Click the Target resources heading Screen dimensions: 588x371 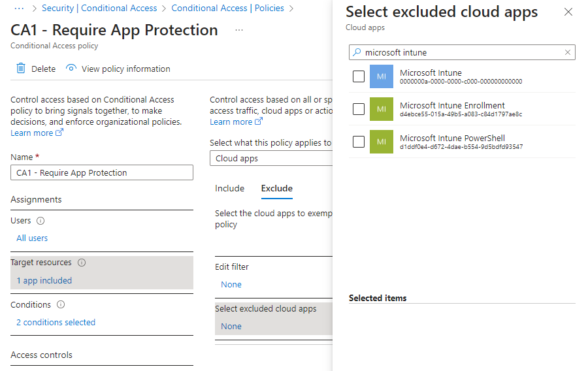click(41, 263)
